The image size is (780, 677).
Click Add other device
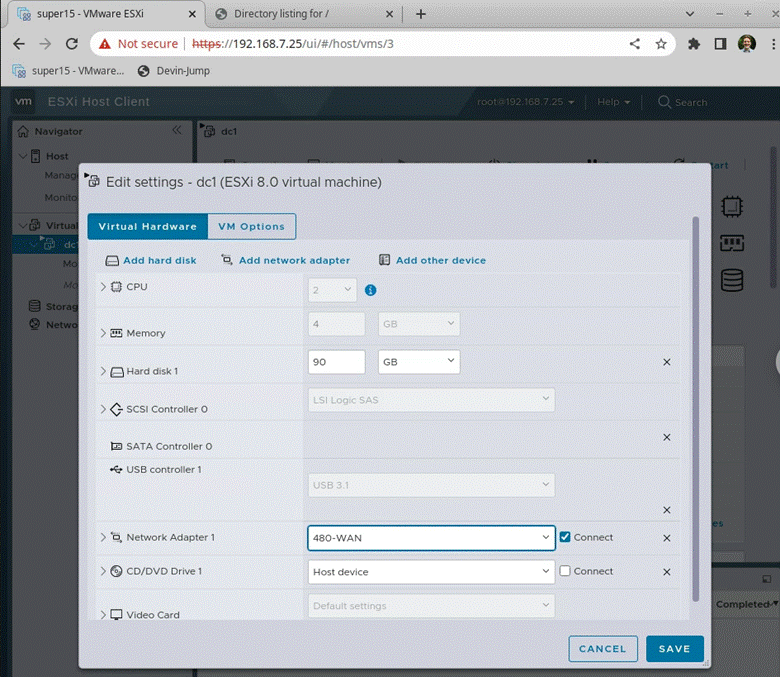click(432, 260)
